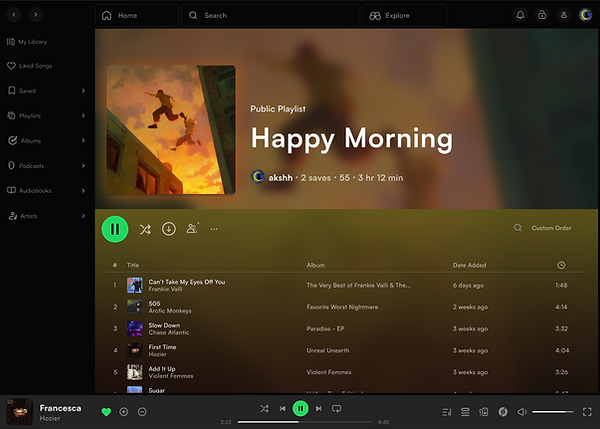Select the 505 track row
Screen dimensions: 600x429
pyautogui.click(x=344, y=307)
